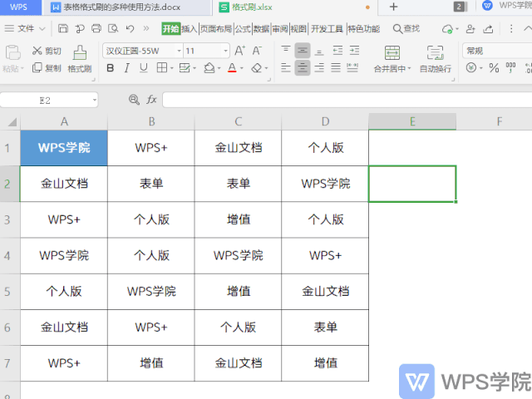Justify text alignment icon

tap(336, 68)
